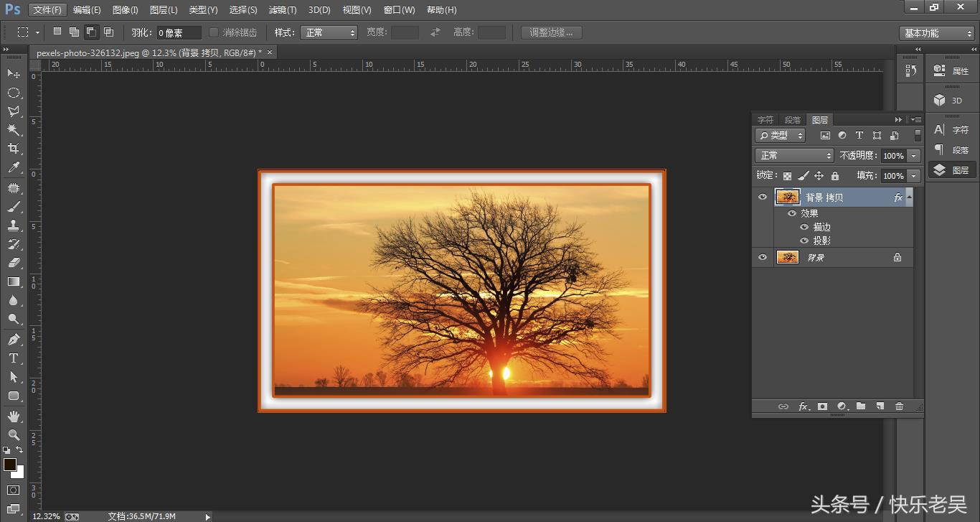Select the Horizontal Type tool
Viewport: 980px width, 522px height.
[13, 358]
